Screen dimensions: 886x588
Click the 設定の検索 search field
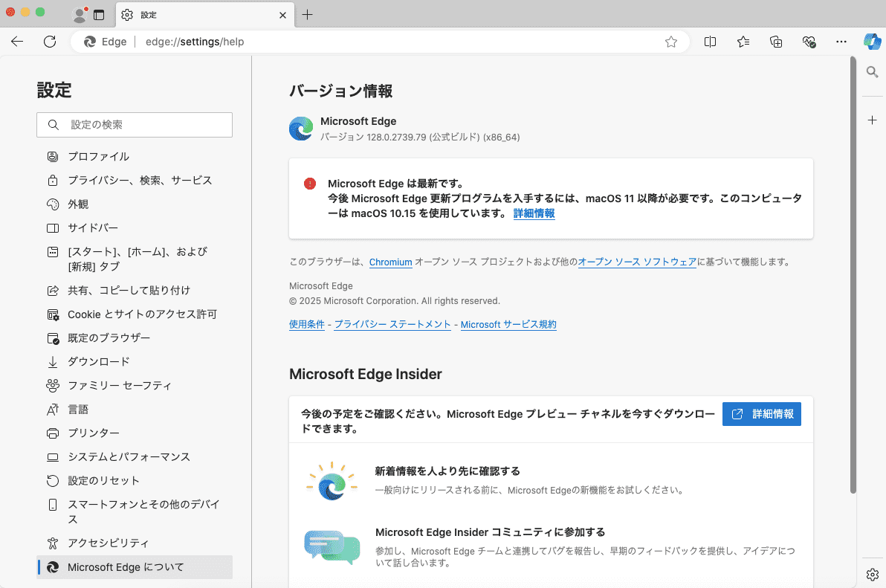point(135,125)
